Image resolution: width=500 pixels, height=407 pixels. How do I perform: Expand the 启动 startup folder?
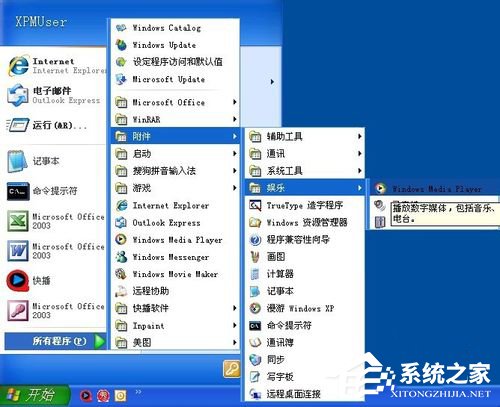click(175, 154)
